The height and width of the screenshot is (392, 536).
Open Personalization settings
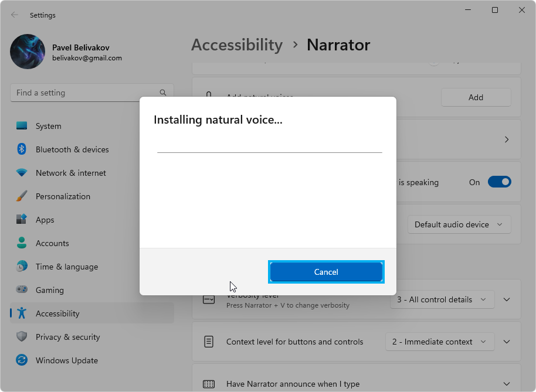point(92,196)
